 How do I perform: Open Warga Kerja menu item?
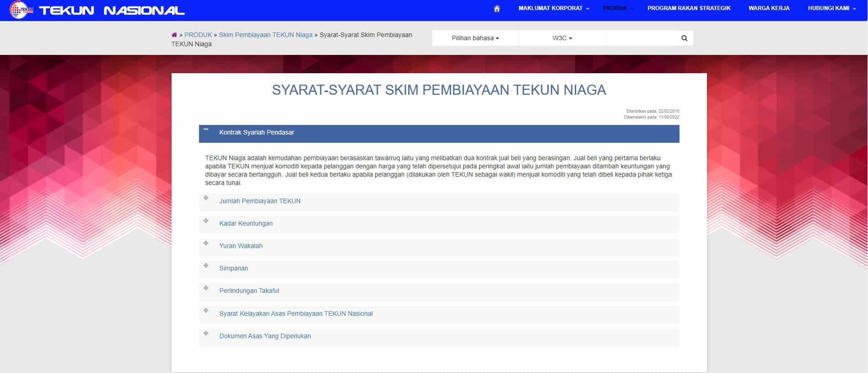769,8
